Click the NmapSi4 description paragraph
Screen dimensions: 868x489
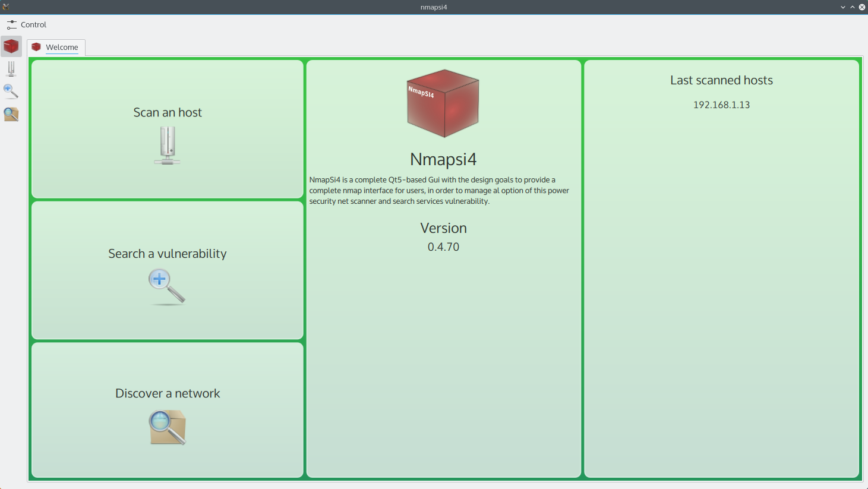(x=439, y=190)
